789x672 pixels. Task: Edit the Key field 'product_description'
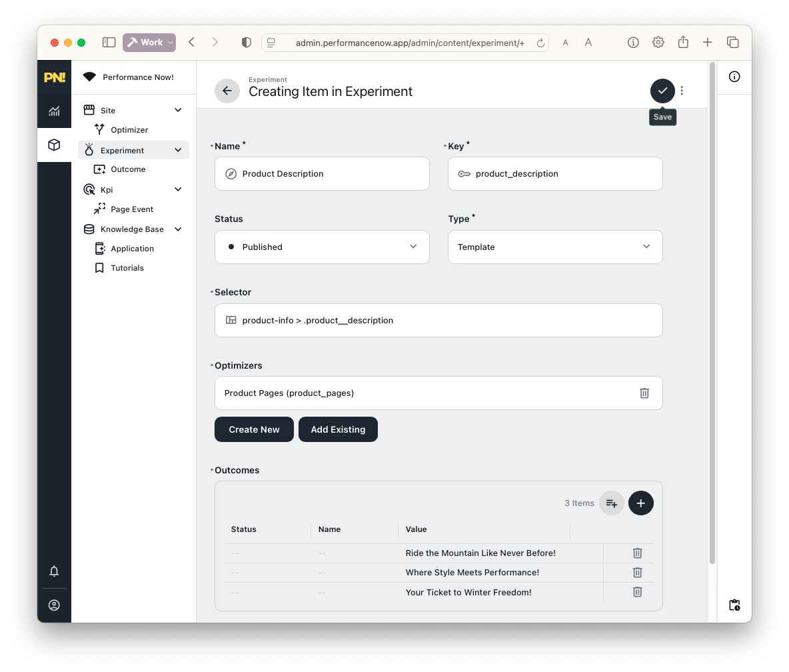coord(555,173)
